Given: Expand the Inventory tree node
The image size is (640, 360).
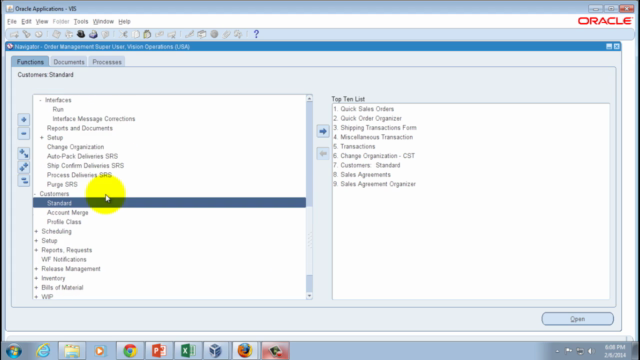Looking at the screenshot, I should [x=36, y=278].
